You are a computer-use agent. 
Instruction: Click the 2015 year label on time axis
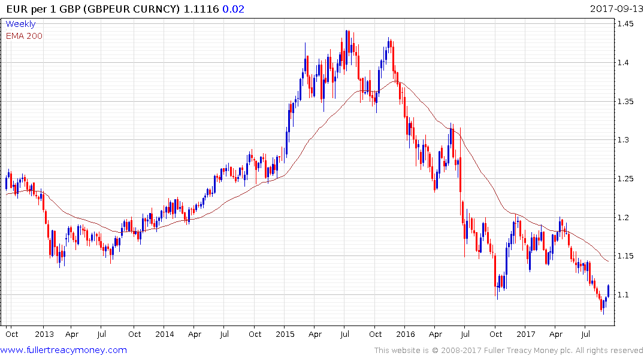coord(285,334)
